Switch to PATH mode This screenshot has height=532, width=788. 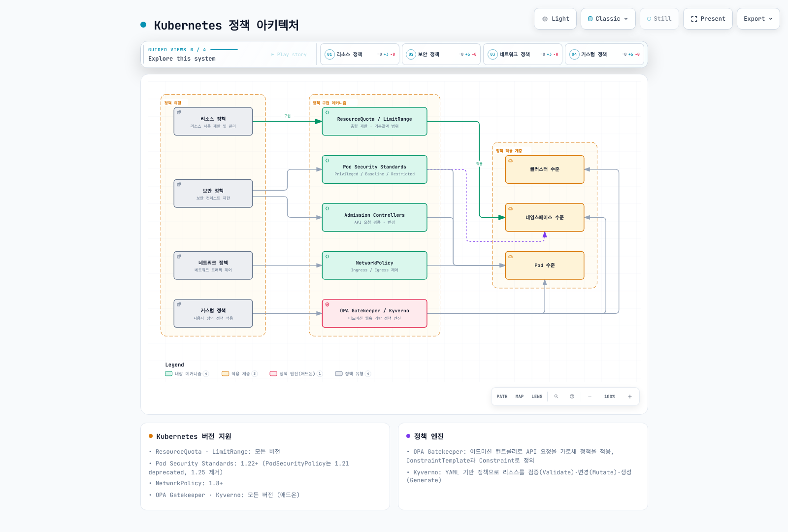point(502,397)
